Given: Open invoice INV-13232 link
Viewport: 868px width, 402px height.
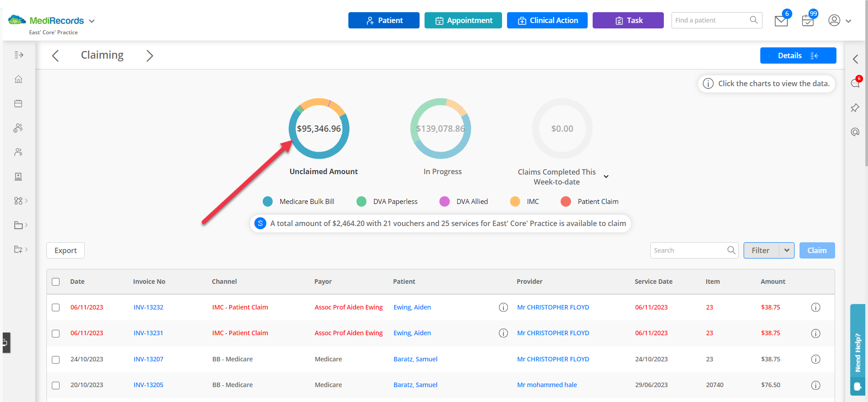Looking at the screenshot, I should tap(148, 307).
